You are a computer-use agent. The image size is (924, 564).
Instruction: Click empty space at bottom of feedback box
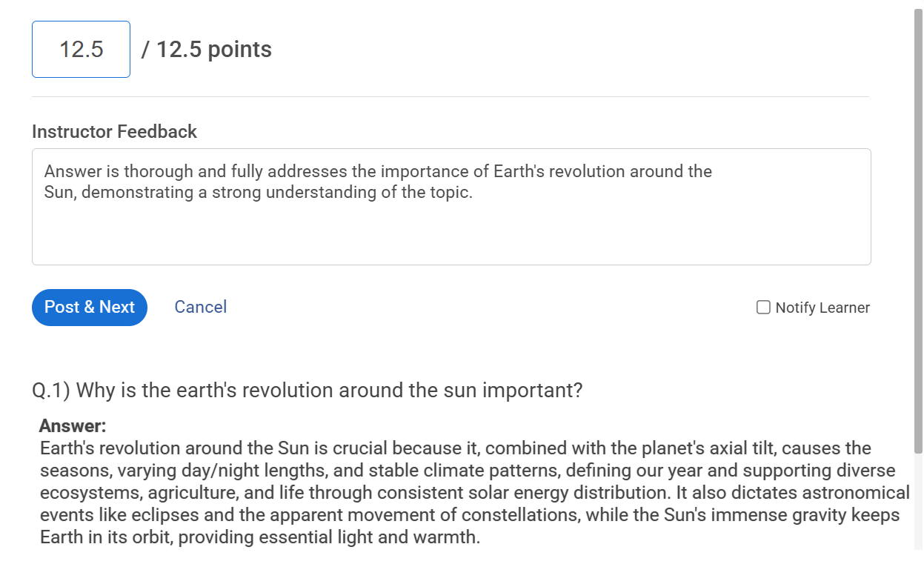coord(451,245)
